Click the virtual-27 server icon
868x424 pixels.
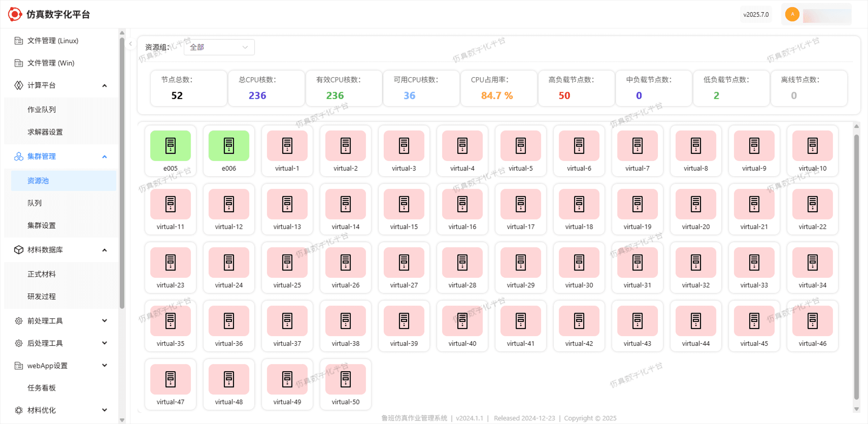404,262
